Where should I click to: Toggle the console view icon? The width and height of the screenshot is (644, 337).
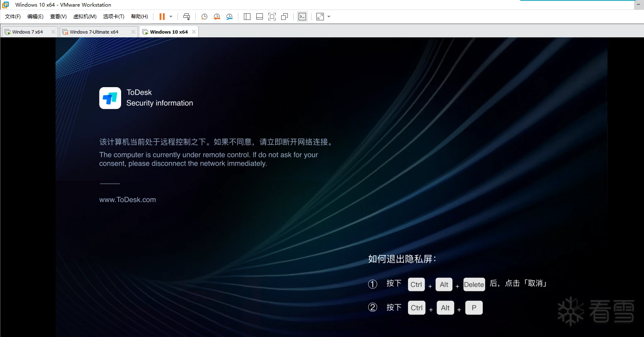302,17
